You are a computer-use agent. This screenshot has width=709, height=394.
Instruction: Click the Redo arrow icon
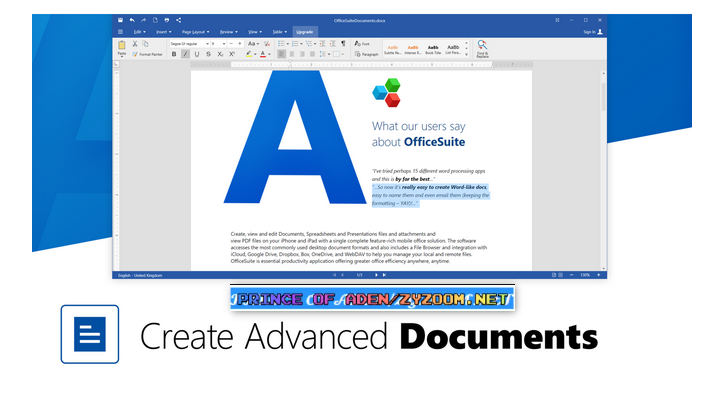(143, 20)
